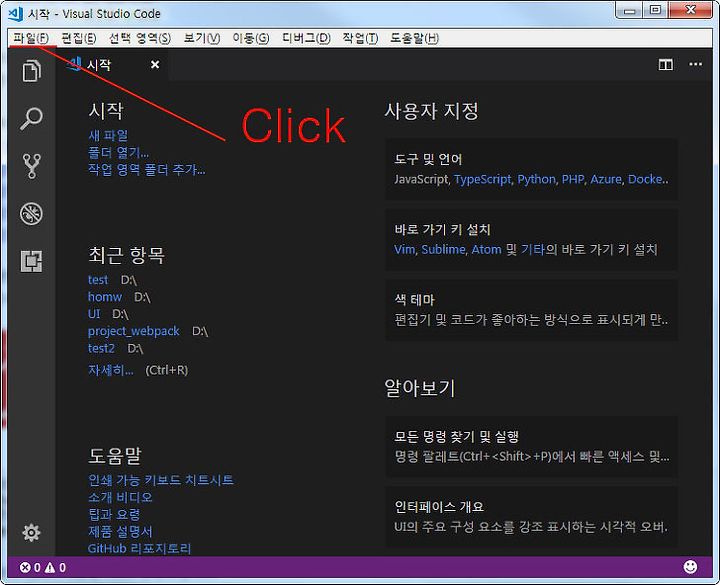The width and height of the screenshot is (720, 585).
Task: Open the 팁과 요령 link
Action: pos(114,514)
